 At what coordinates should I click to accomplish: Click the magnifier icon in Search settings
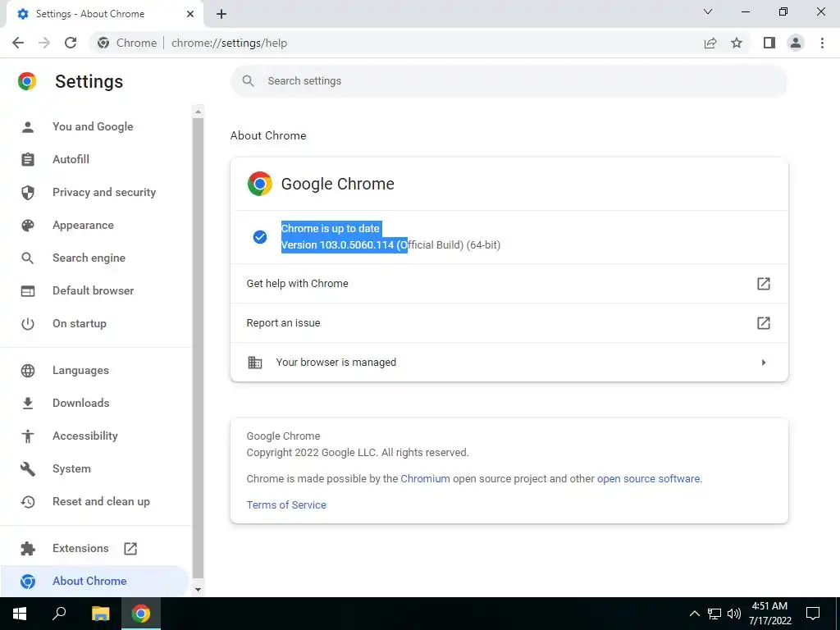248,81
